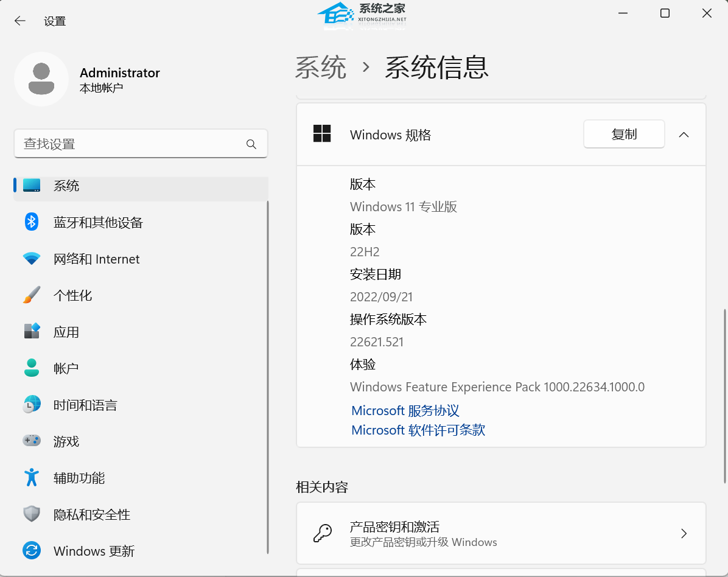Click the 隐私和安全性 shield icon
The height and width of the screenshot is (577, 728).
(32, 514)
